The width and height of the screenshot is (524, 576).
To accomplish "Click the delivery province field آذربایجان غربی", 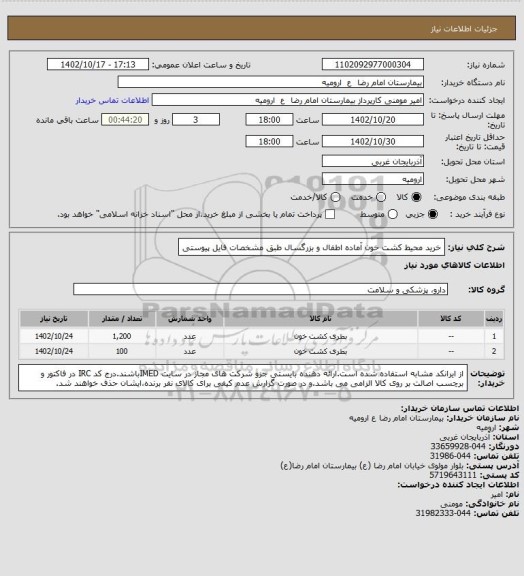I will coord(373,161).
